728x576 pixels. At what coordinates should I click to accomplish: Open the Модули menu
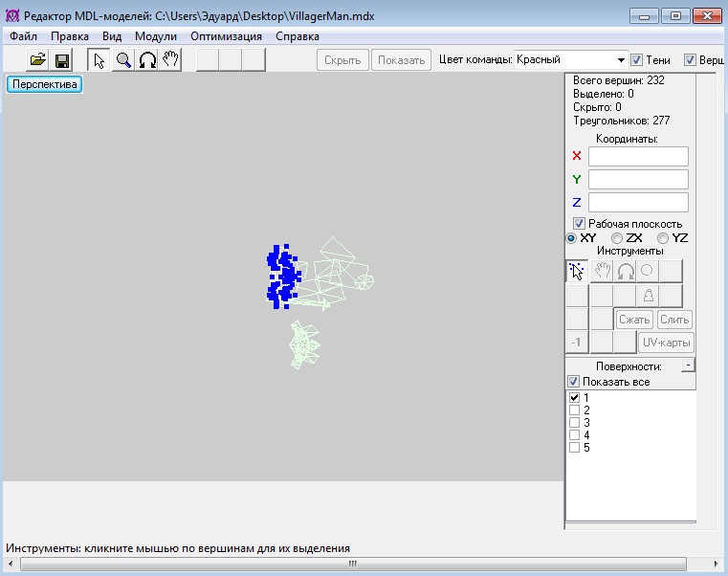(156, 36)
